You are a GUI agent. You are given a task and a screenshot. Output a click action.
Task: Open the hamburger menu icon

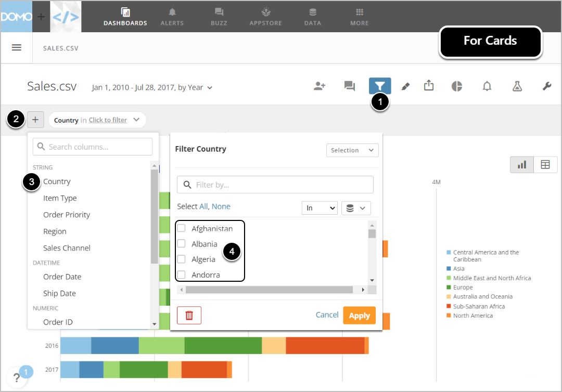[17, 47]
